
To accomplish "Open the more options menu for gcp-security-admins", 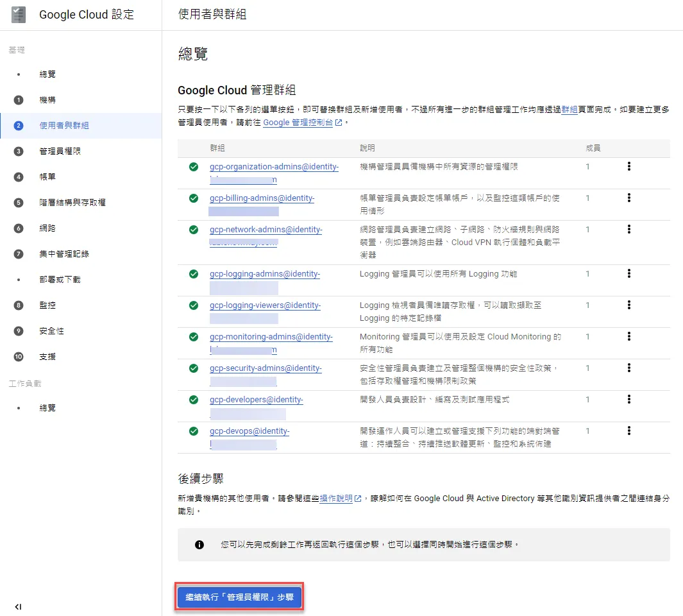I will [x=628, y=368].
